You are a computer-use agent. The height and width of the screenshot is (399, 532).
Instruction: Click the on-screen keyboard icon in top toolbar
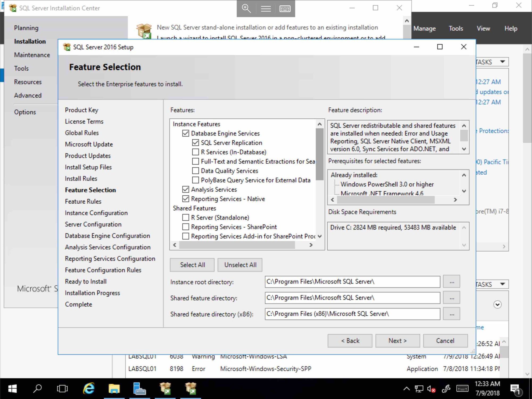(x=285, y=9)
